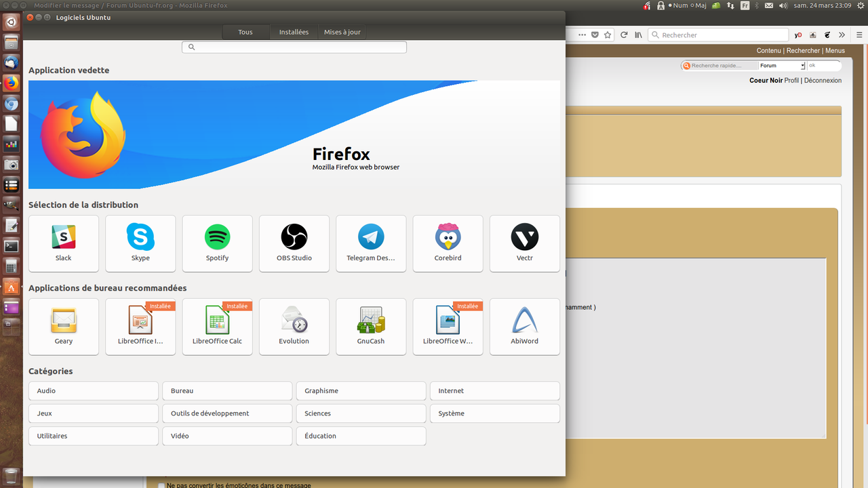Open Thunderbird from the launcher
The width and height of the screenshot is (868, 488).
pos(11,62)
